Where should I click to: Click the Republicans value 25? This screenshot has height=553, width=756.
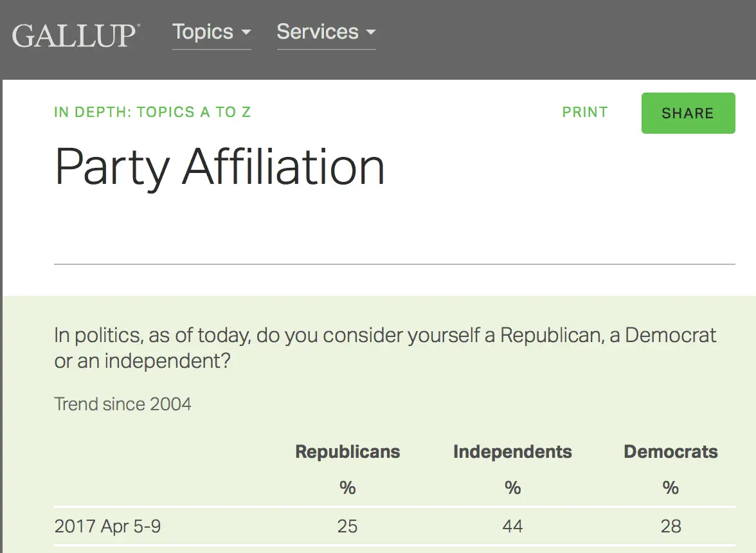tap(347, 527)
